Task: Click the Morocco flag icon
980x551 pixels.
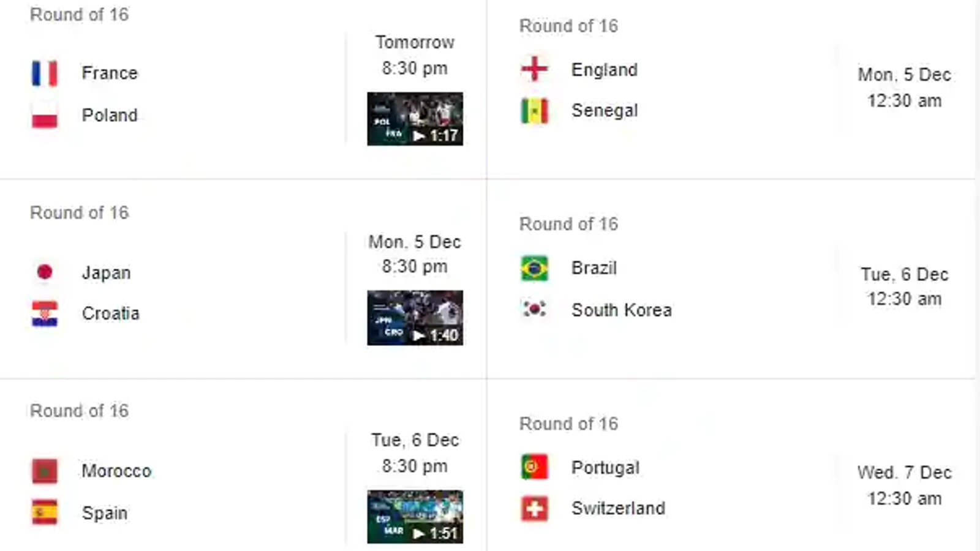Action: (45, 471)
